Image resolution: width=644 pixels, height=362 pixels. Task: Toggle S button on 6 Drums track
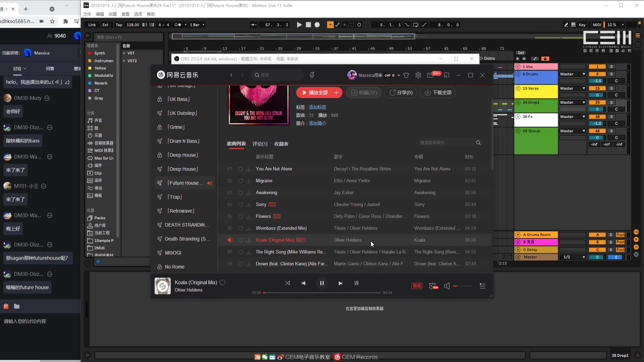pyautogui.click(x=612, y=74)
